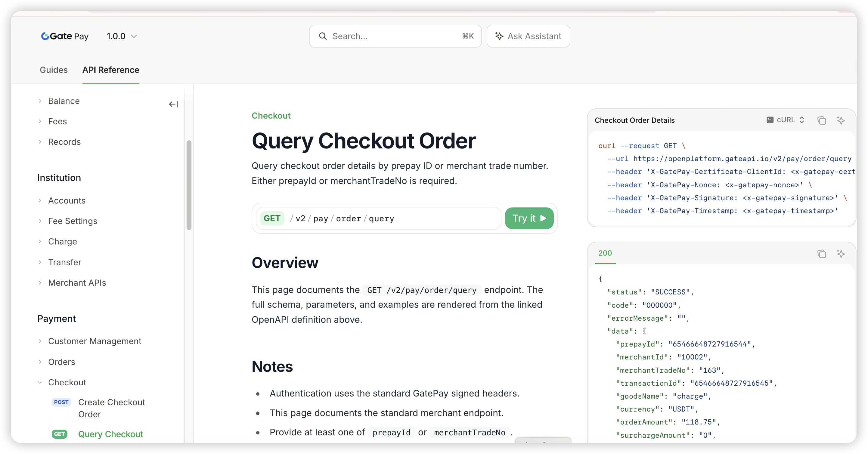This screenshot has width=868, height=454.
Task: Click the green Try it button
Action: point(529,218)
